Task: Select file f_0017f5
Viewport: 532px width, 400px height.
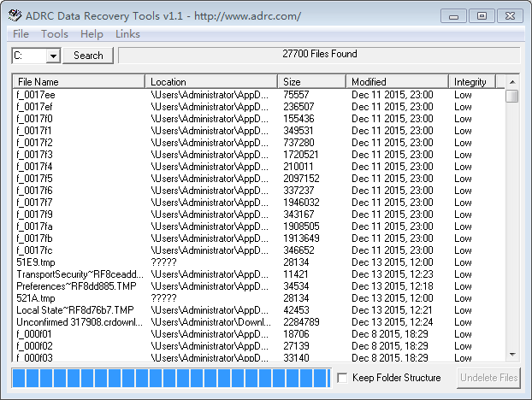Action: 34,179
